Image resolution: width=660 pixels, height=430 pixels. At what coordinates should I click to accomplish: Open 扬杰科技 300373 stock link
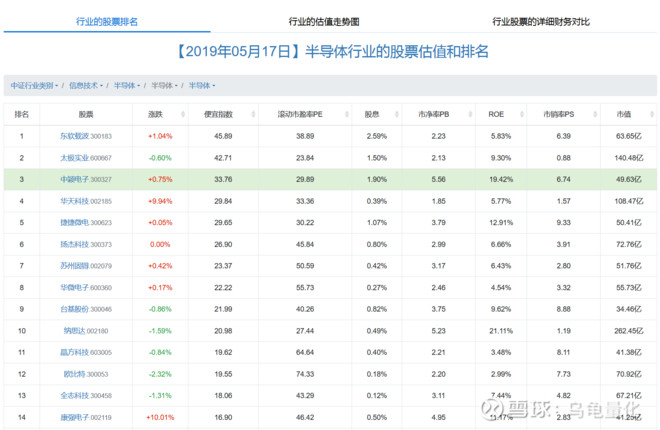(x=86, y=244)
